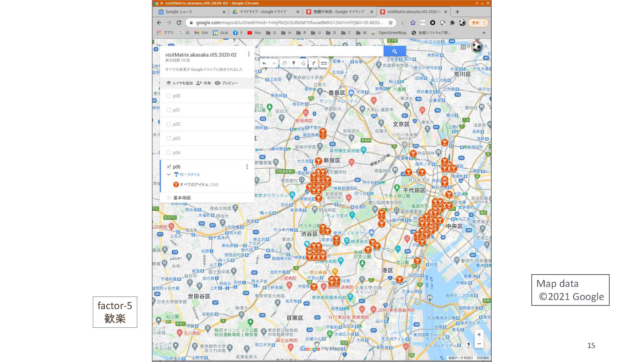Click the browser address bar URL
This screenshot has width=644, height=362.
pos(289,23)
